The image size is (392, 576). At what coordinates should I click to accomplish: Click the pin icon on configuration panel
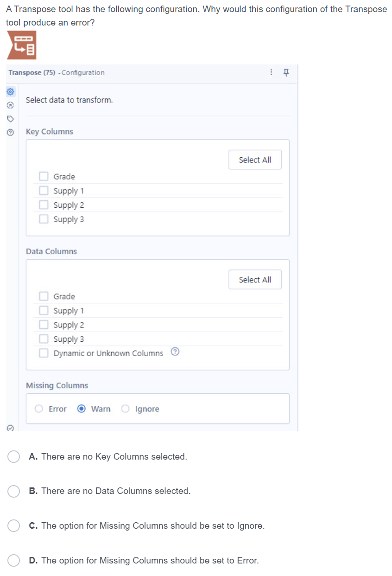click(x=286, y=72)
